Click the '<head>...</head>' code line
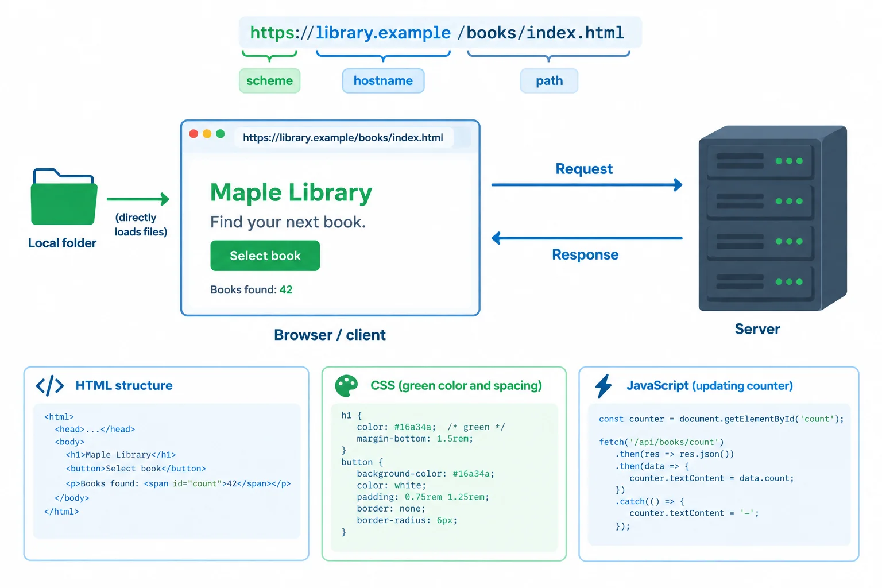Image resolution: width=882 pixels, height=588 pixels. [95, 430]
